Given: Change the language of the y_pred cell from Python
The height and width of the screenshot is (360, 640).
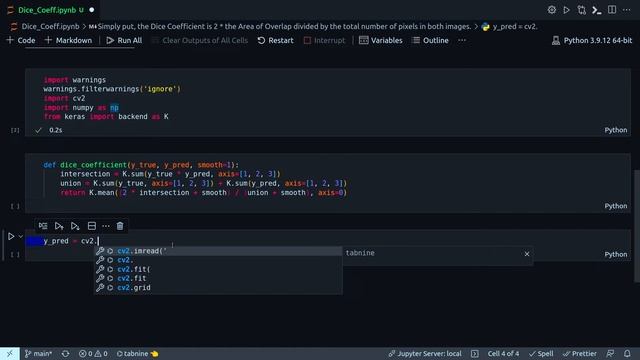Looking at the screenshot, I should click(x=616, y=254).
